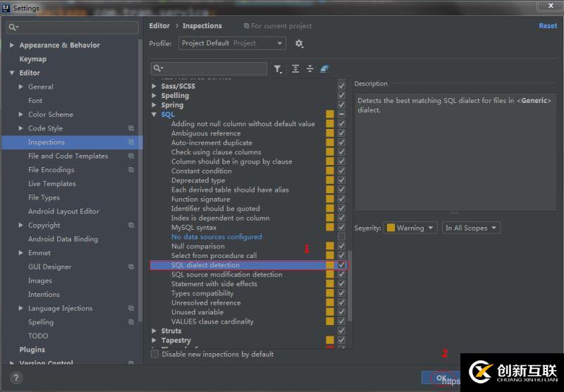Image resolution: width=564 pixels, height=392 pixels.
Task: Toggle the Struts group checkbox
Action: [341, 331]
